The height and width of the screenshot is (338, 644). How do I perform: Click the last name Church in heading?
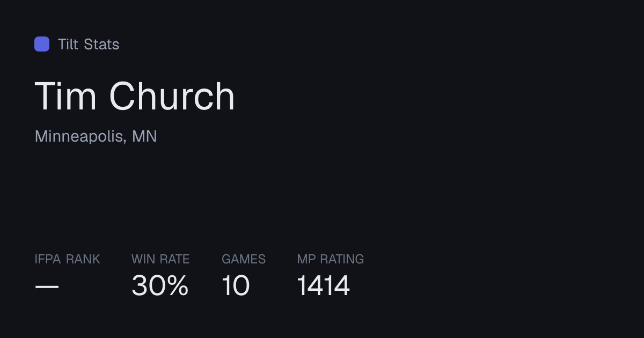coord(172,97)
